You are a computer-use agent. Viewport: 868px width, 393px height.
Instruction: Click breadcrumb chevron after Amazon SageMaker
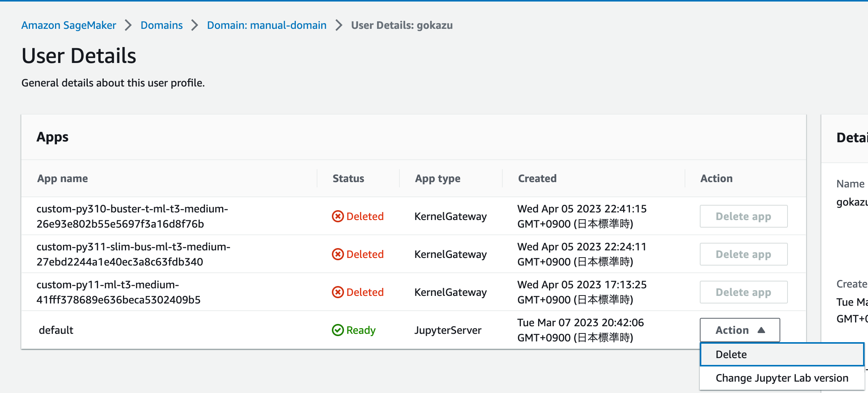click(x=128, y=25)
